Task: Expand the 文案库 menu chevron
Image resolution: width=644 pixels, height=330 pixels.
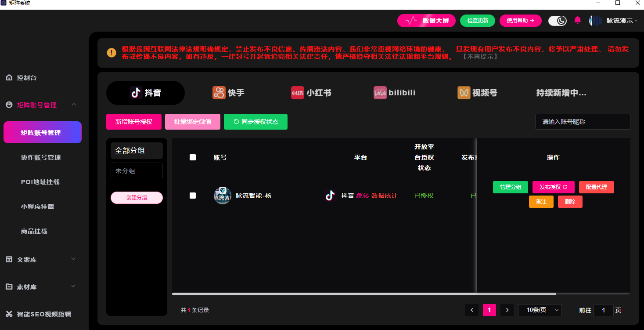Action: click(x=74, y=259)
